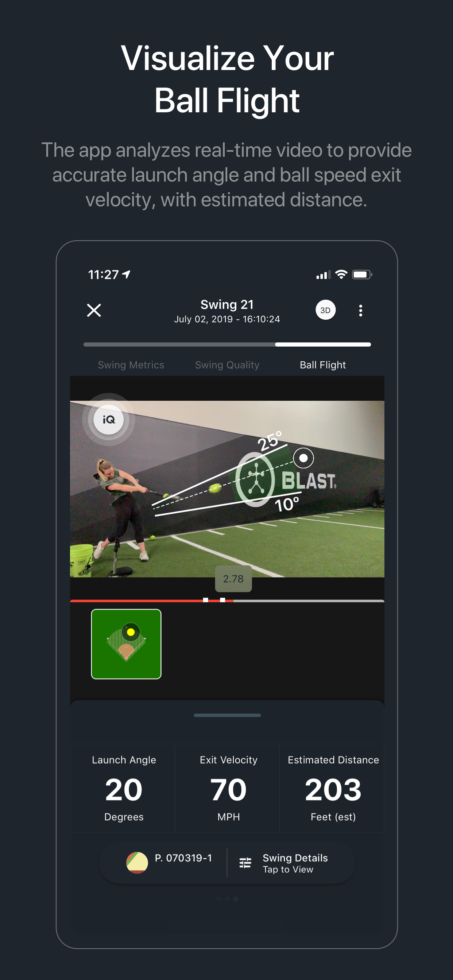Open the baseball field spray chart thumbnail
Viewport: 453px width, 980px height.
coord(126,644)
